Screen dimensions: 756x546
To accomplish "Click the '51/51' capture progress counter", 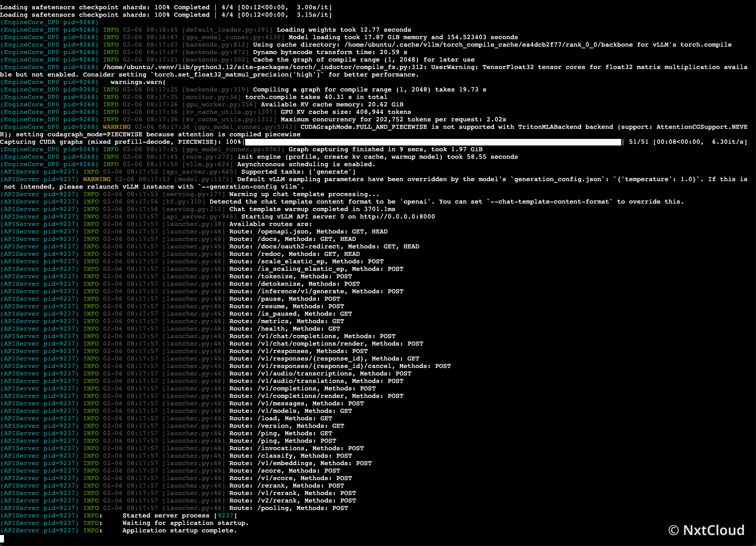I will pos(639,142).
